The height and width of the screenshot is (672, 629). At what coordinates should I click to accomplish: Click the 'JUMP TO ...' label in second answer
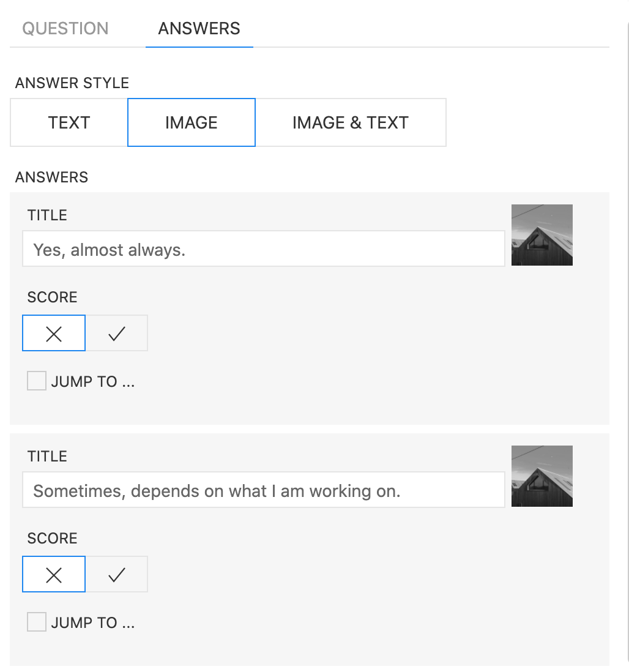[93, 623]
